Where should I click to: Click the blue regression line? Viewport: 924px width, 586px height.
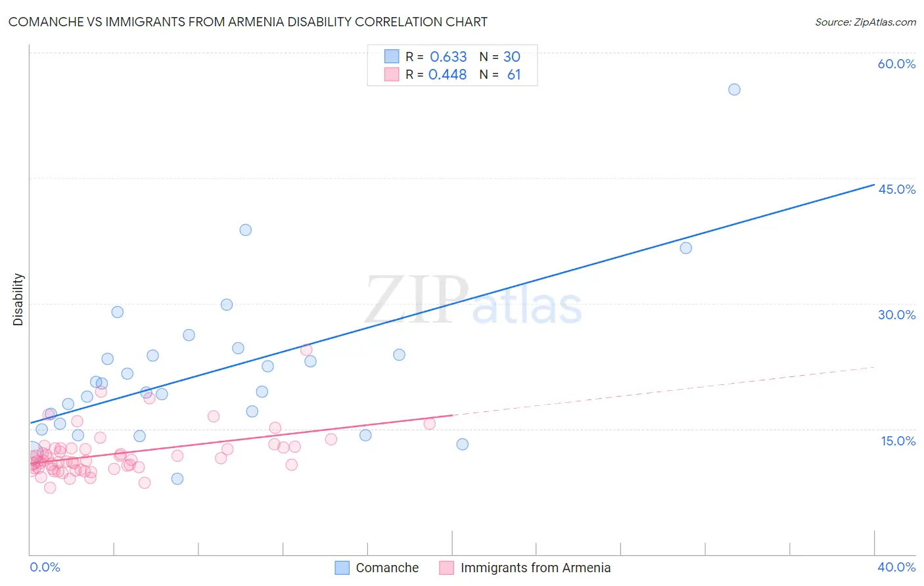pyautogui.click(x=452, y=304)
